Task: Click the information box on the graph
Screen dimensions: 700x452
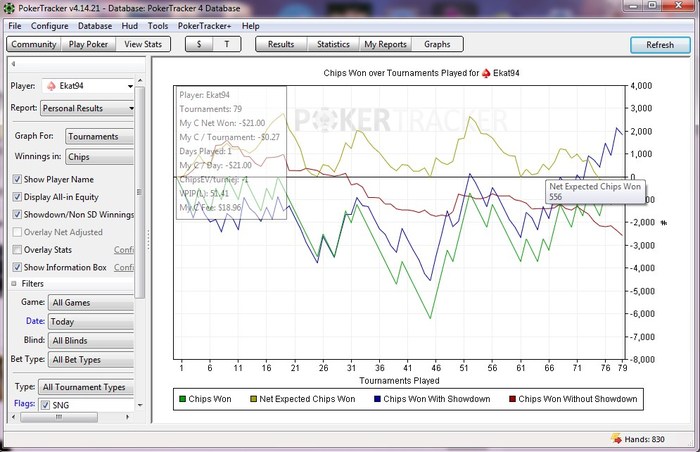Action: tap(231, 153)
